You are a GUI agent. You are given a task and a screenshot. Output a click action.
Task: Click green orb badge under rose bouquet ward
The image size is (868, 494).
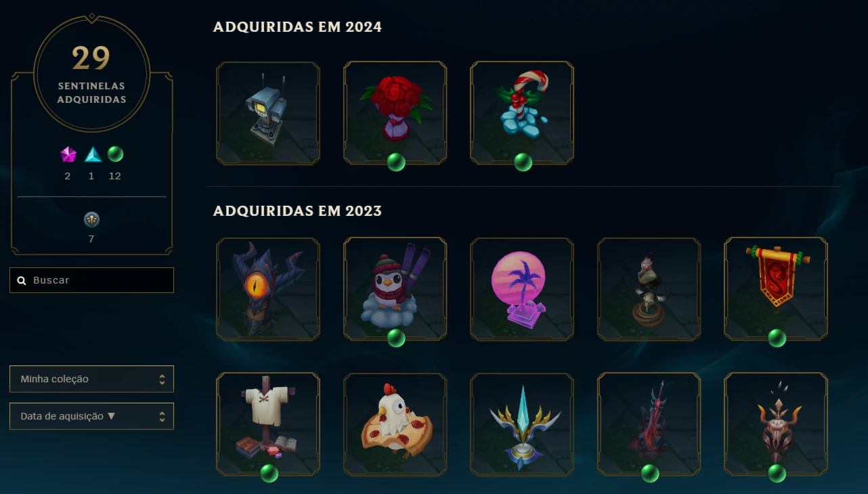396,162
